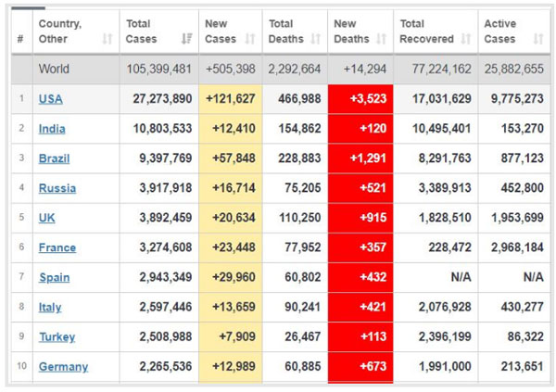Open the USA country link
Viewport: 556px width, 392px height.
click(x=50, y=99)
